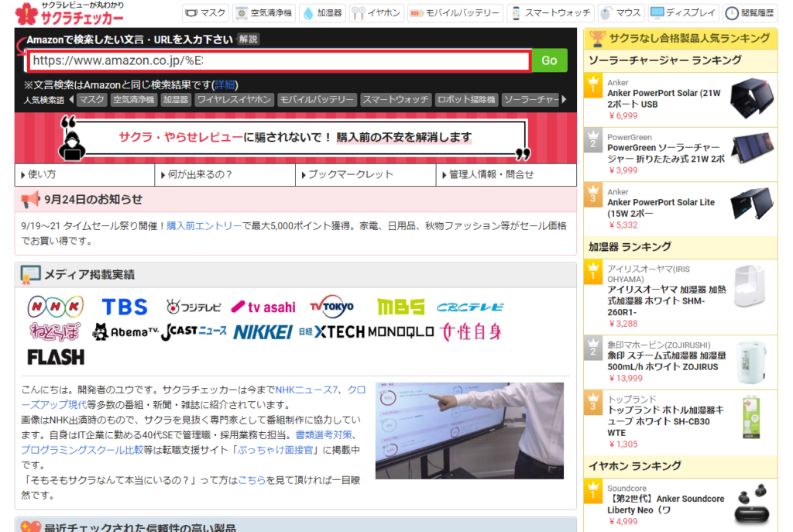Expand the 何が出来るの？ section
The width and height of the screenshot is (793, 532).
[x=225, y=175]
